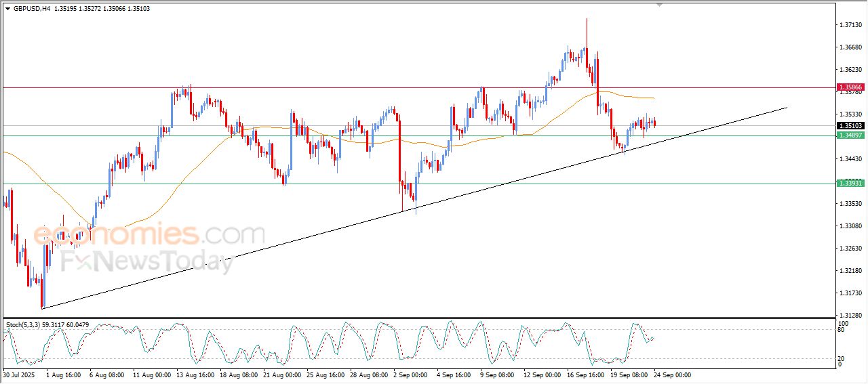This screenshot has width=868, height=384.
Task: Select the GBPUSD,H4 symbol title
Action: click(32, 8)
